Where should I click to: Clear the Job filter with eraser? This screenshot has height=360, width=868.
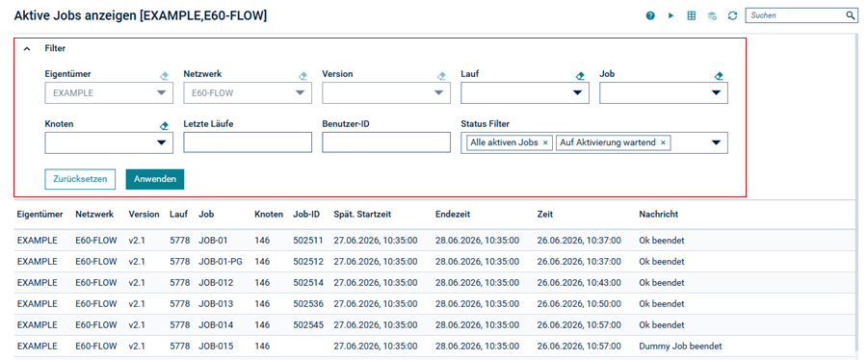pos(719,76)
